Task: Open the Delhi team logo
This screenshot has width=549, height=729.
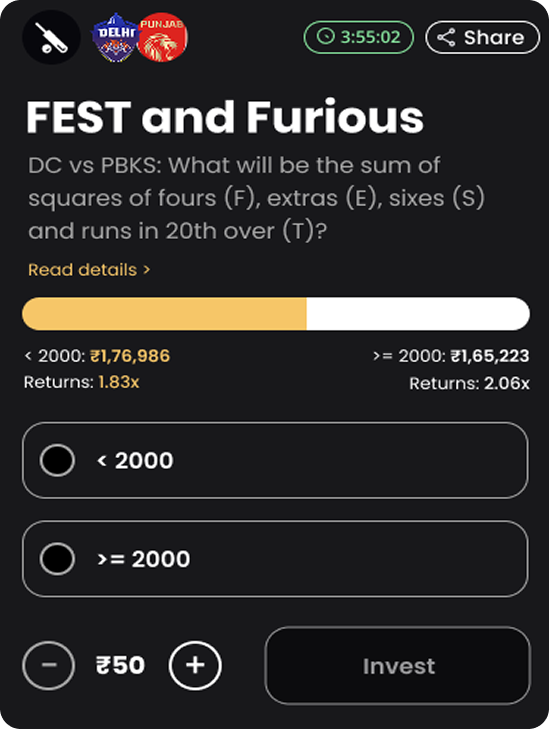Action: 116,38
